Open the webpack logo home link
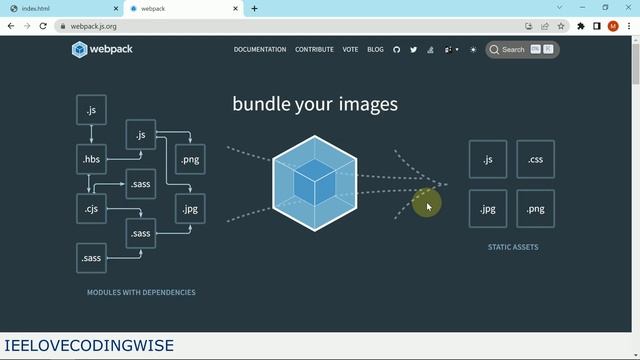Viewport: 640px width, 360px height. tap(102, 49)
